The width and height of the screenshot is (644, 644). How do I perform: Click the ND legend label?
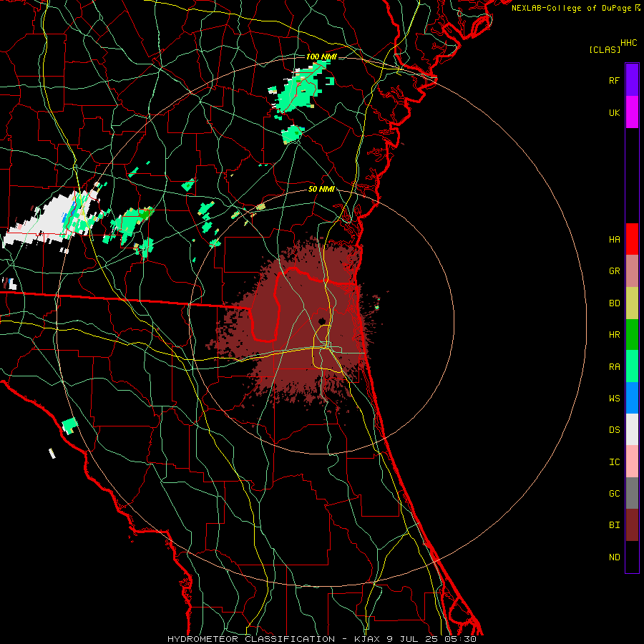coord(614,557)
